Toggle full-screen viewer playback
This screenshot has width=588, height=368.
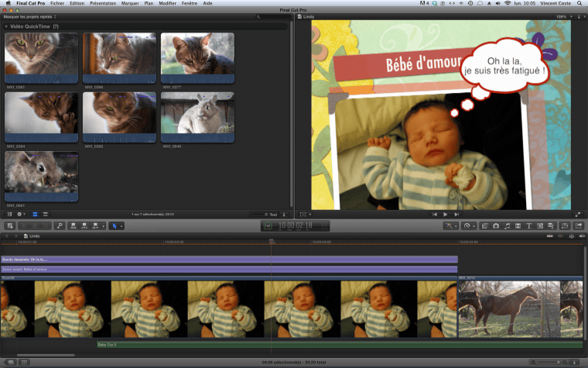point(577,214)
